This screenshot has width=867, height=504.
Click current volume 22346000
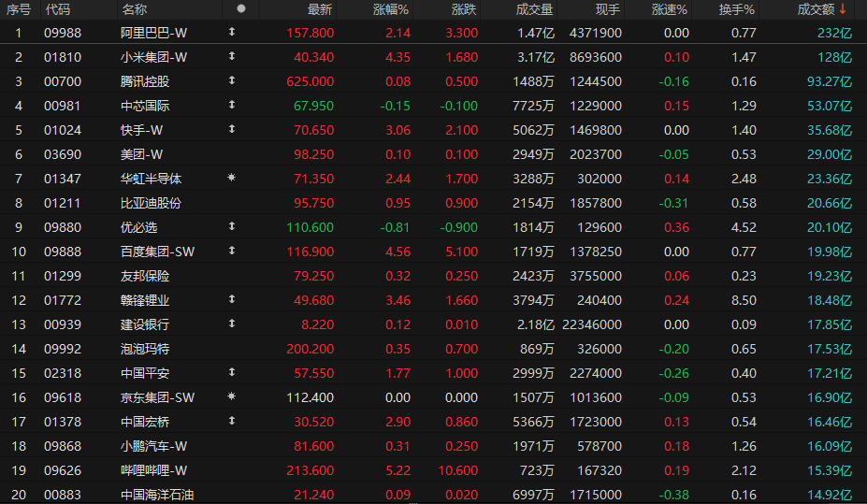coord(592,325)
